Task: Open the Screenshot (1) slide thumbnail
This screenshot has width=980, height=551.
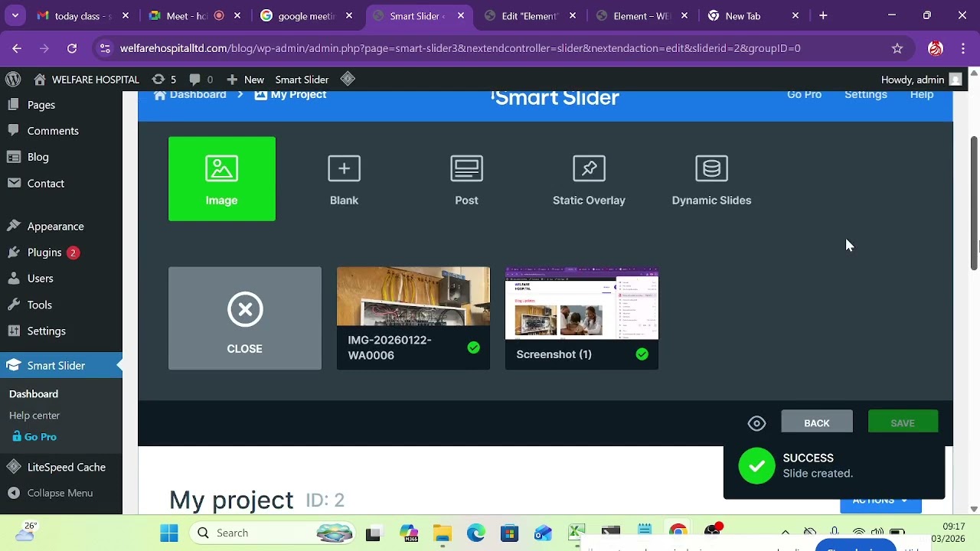Action: (x=582, y=318)
